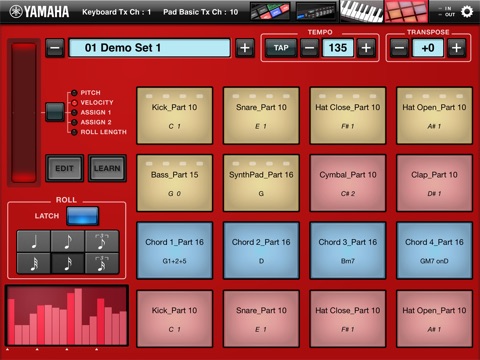Select the thirty-second note roll length
This screenshot has width=480, height=360.
(34, 263)
